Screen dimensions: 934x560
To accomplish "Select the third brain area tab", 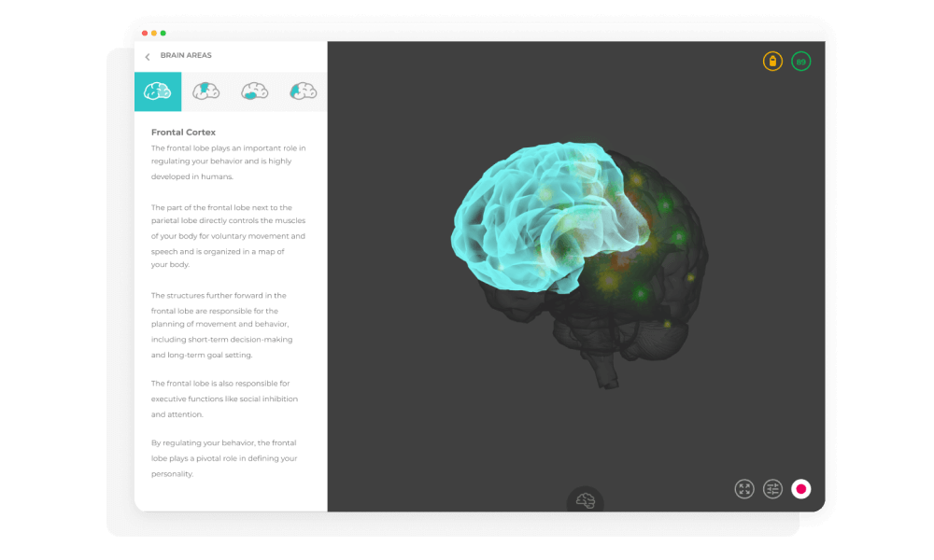I will [x=254, y=91].
